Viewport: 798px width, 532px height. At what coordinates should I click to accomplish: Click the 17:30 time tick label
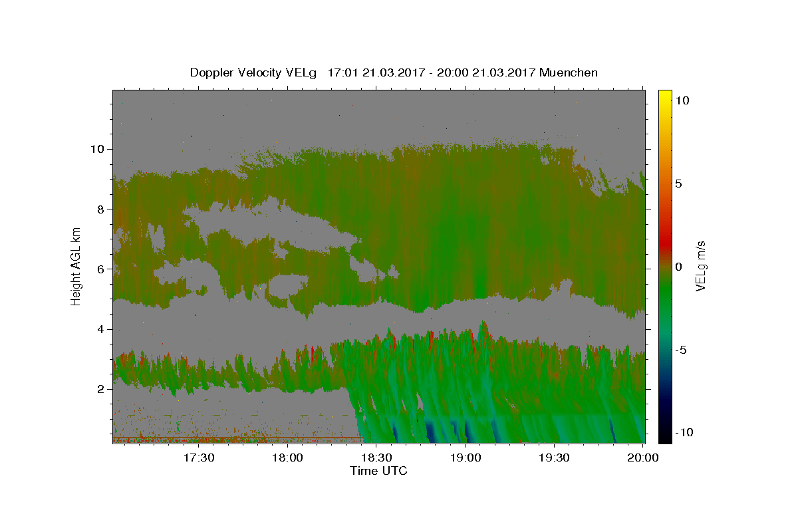(x=198, y=458)
